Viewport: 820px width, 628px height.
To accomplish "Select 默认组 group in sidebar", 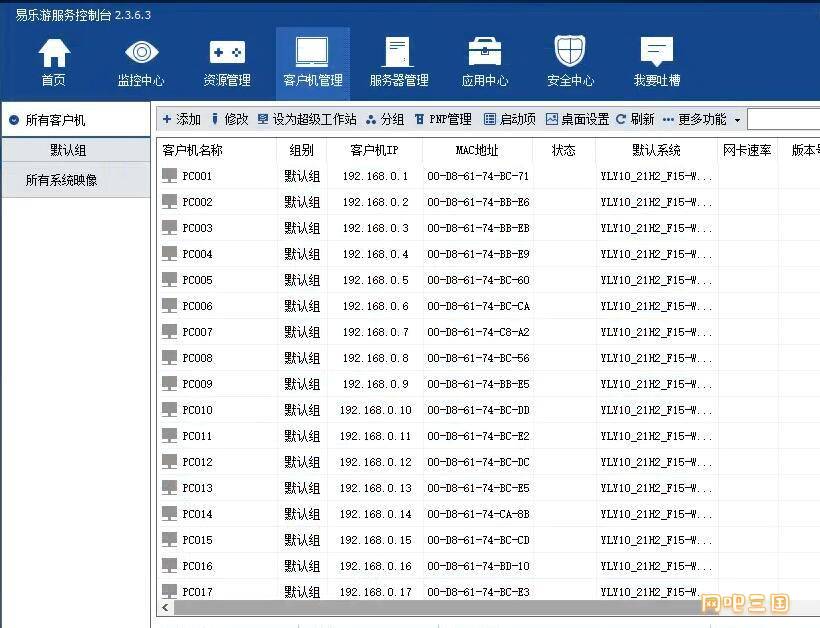I will [76, 151].
